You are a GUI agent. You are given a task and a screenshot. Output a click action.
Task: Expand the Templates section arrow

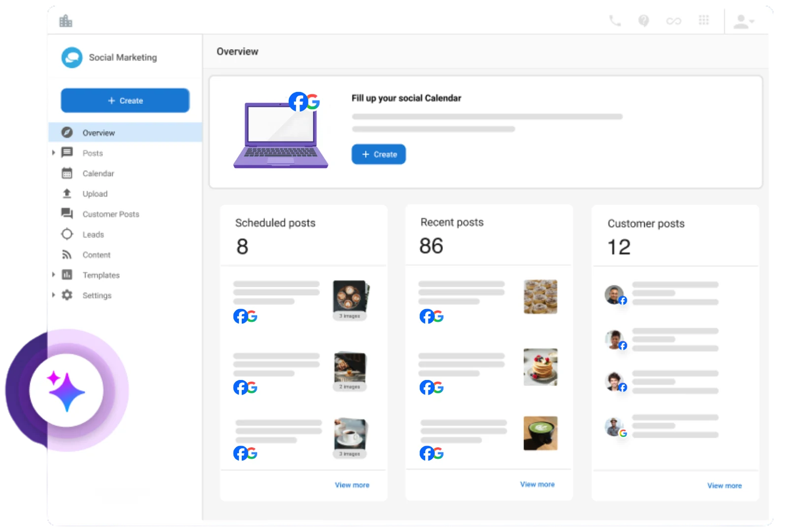pyautogui.click(x=53, y=275)
